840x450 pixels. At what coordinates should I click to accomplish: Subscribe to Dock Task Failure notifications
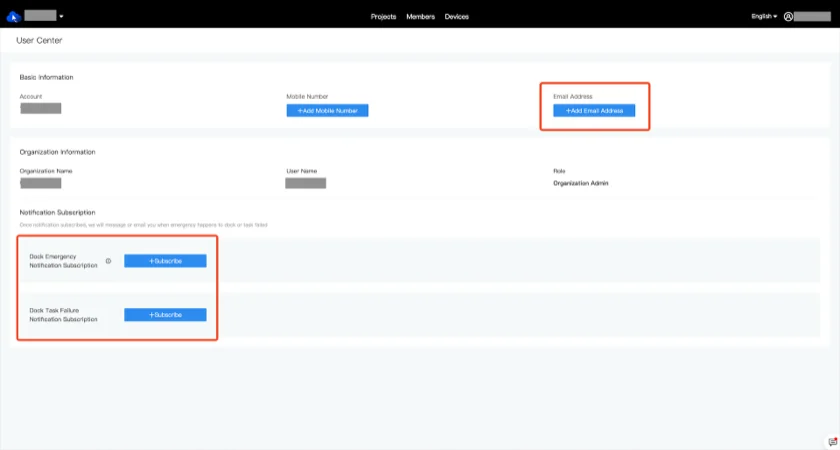[165, 315]
